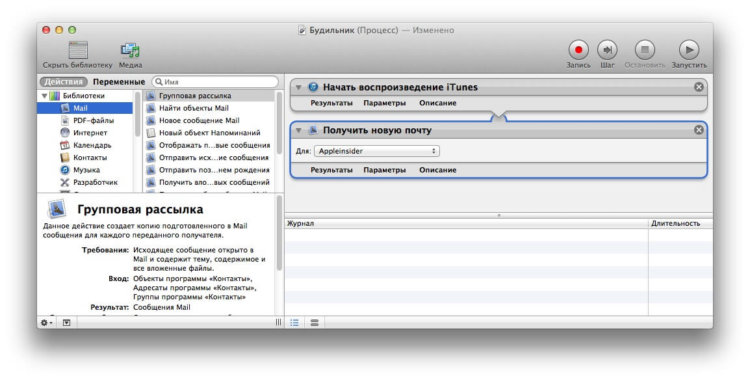Click the mail stamp action icon
Viewport: 750px width, 380px height.
(x=313, y=130)
